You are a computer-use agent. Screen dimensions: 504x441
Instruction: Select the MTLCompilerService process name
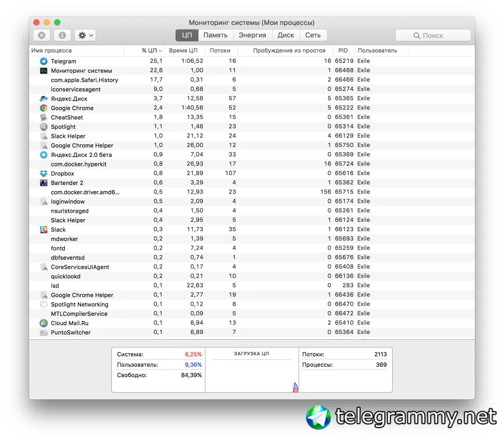click(79, 314)
